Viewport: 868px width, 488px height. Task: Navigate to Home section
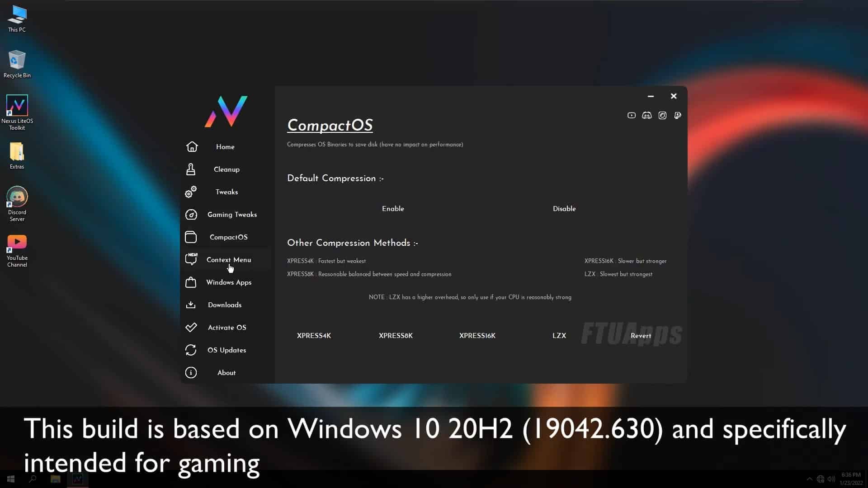pyautogui.click(x=225, y=146)
